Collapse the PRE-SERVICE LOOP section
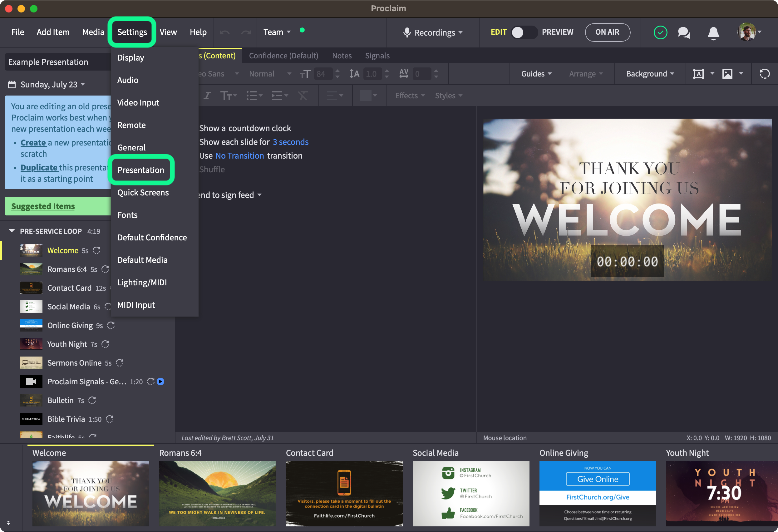The height and width of the screenshot is (532, 778). coord(12,231)
